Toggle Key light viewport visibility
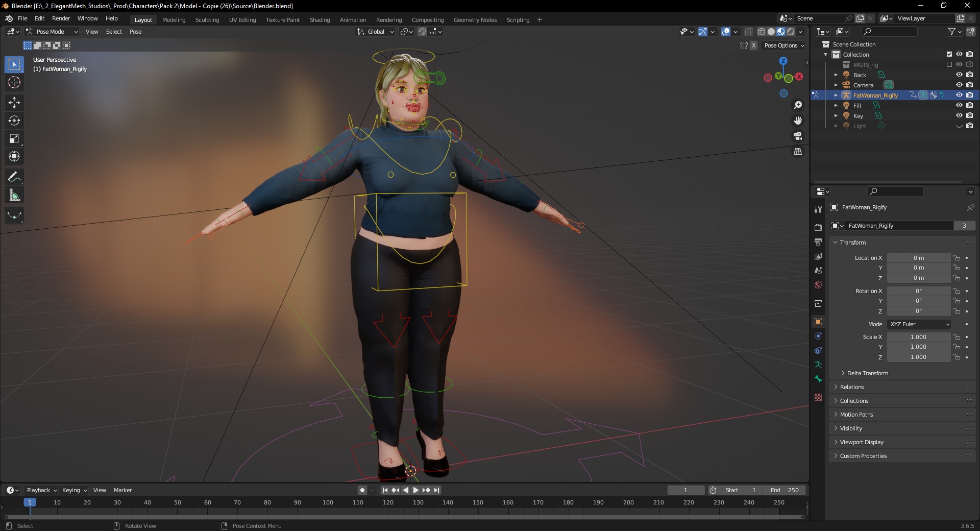The height and width of the screenshot is (531, 980). pyautogui.click(x=959, y=115)
